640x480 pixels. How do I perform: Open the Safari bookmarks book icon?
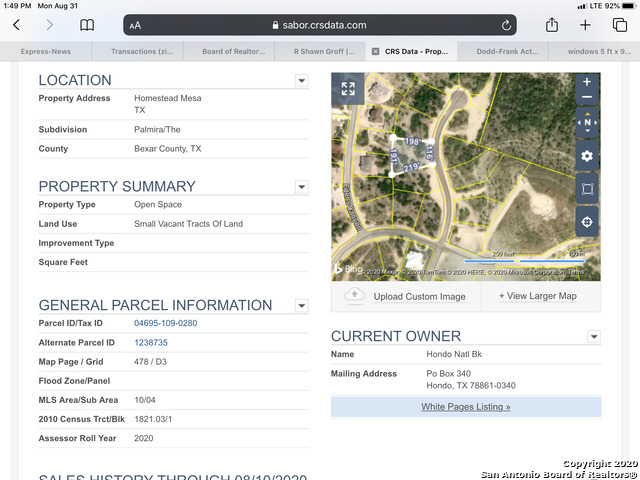click(x=87, y=25)
